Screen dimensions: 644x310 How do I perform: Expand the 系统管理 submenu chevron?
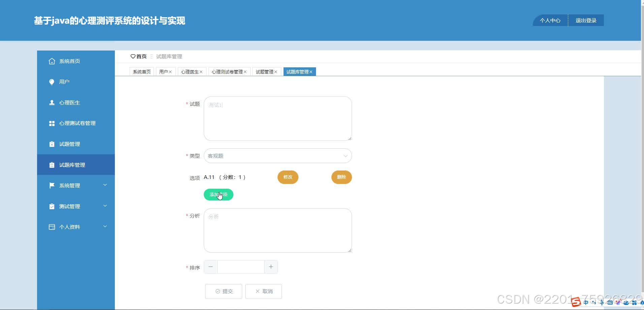click(x=105, y=185)
